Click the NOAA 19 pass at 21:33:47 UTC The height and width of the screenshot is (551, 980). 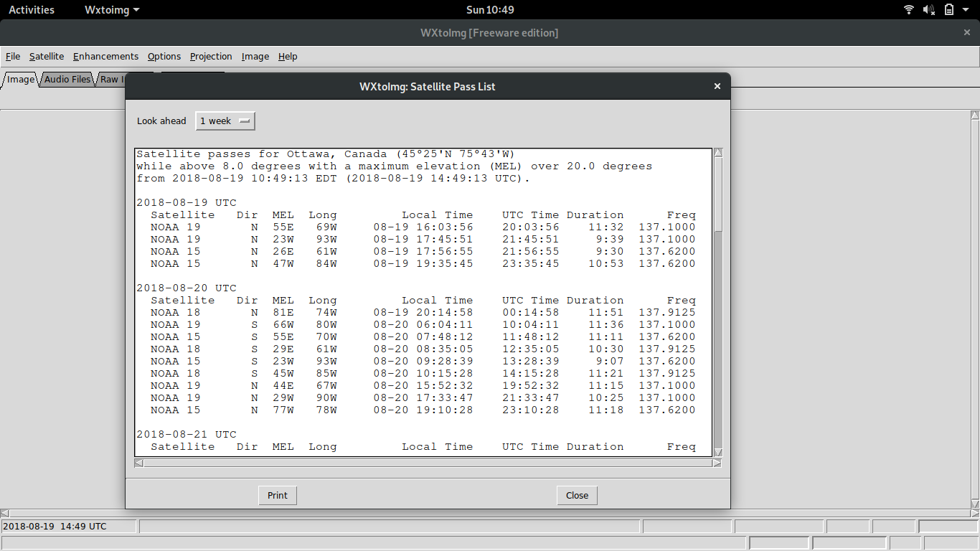(423, 397)
